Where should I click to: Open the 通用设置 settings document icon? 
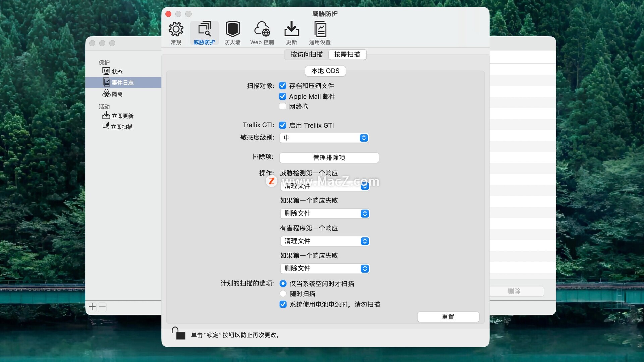pos(320,29)
